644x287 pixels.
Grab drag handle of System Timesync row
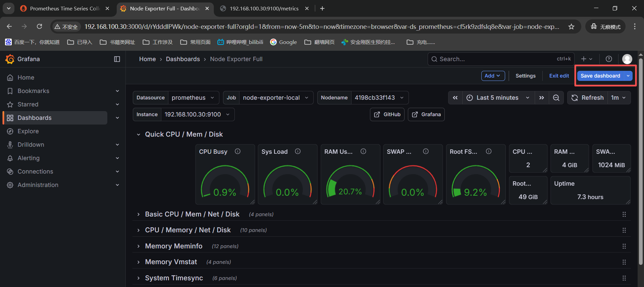624,278
